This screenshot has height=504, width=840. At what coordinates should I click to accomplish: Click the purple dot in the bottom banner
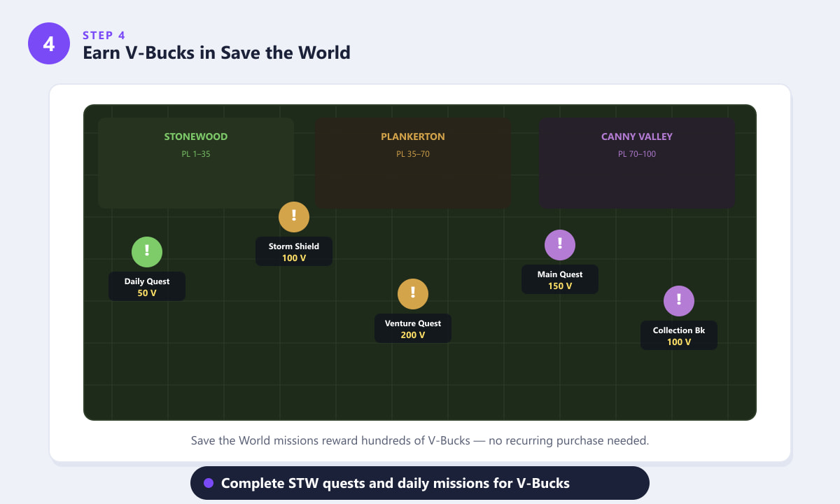click(x=209, y=483)
